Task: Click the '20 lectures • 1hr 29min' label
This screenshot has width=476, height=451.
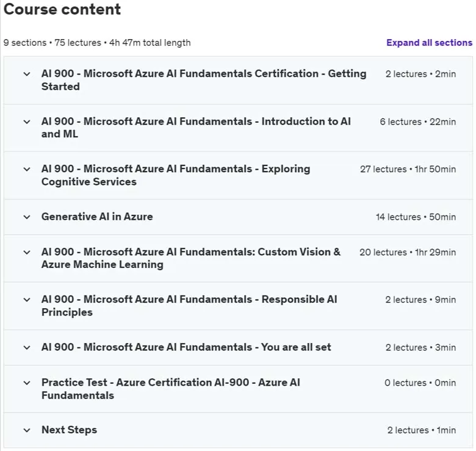Action: [x=408, y=253]
